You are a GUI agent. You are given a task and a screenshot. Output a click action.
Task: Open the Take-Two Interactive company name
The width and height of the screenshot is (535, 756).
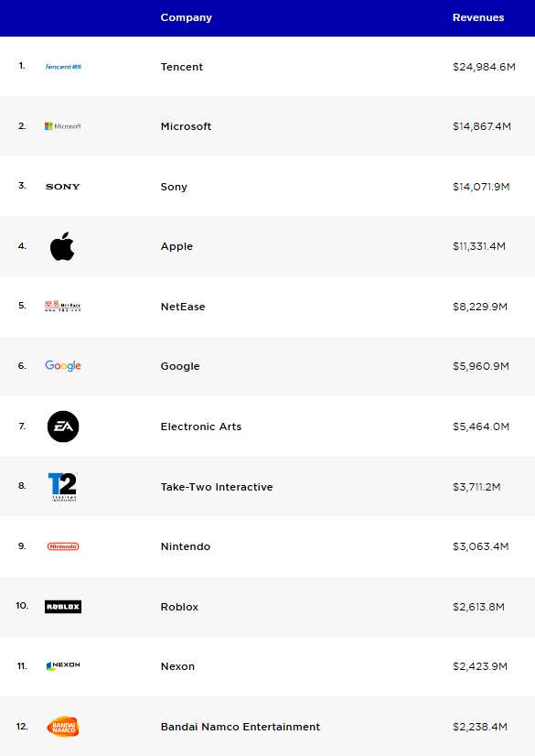(217, 487)
